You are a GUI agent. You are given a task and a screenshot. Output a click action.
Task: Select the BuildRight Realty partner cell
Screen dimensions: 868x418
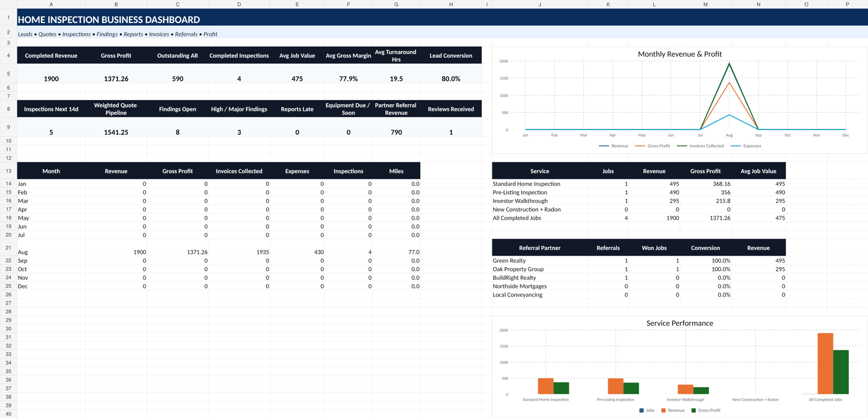[540, 278]
